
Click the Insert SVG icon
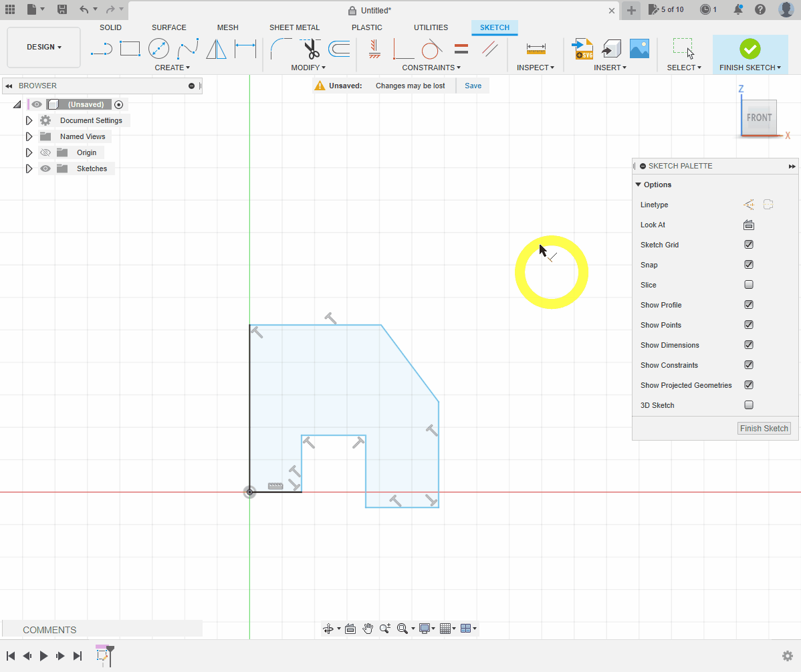pyautogui.click(x=583, y=49)
